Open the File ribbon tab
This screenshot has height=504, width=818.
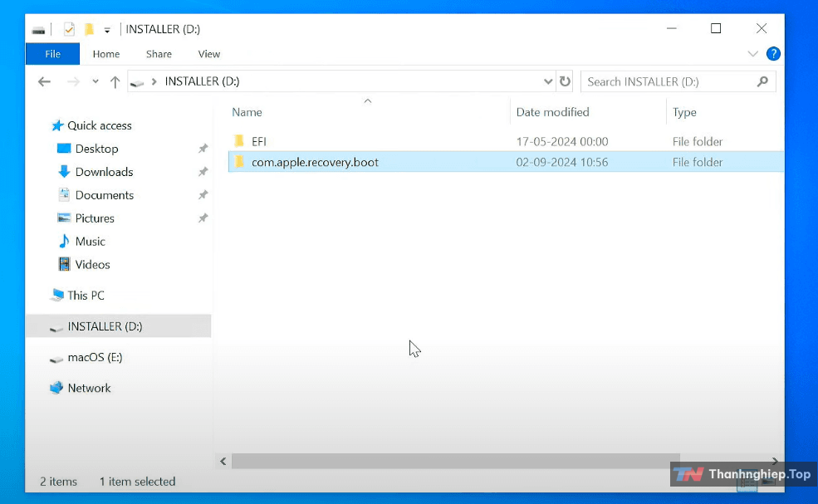tap(52, 54)
